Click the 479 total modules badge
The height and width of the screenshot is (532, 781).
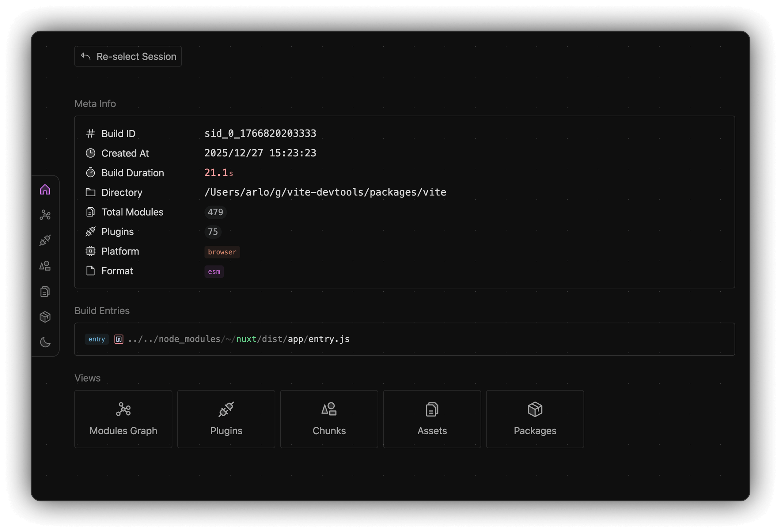(215, 212)
